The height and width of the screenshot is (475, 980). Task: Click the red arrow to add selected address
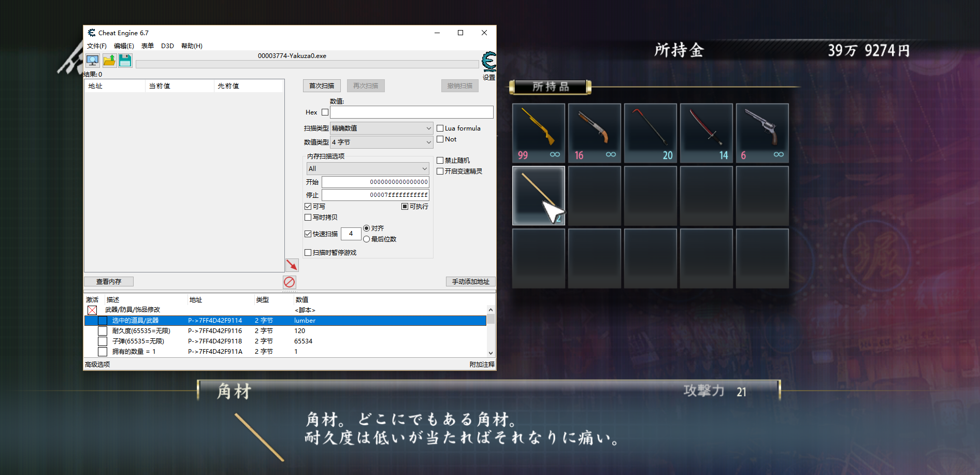click(292, 265)
